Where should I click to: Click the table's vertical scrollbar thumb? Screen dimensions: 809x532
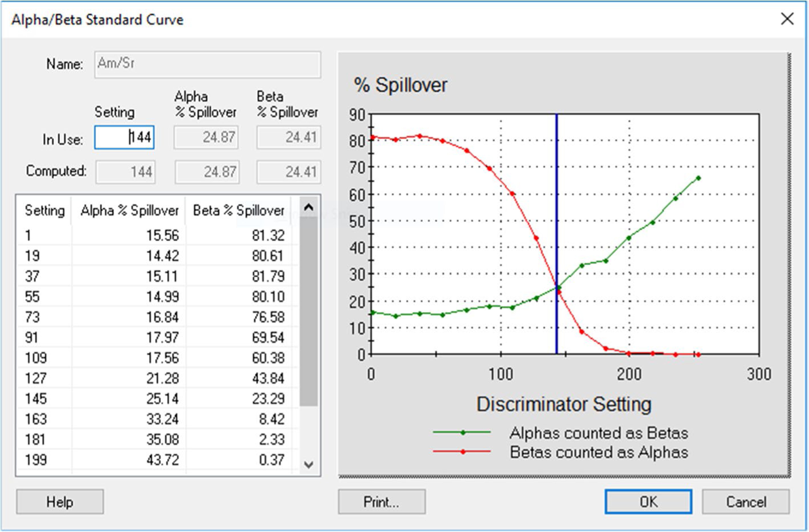click(x=308, y=310)
